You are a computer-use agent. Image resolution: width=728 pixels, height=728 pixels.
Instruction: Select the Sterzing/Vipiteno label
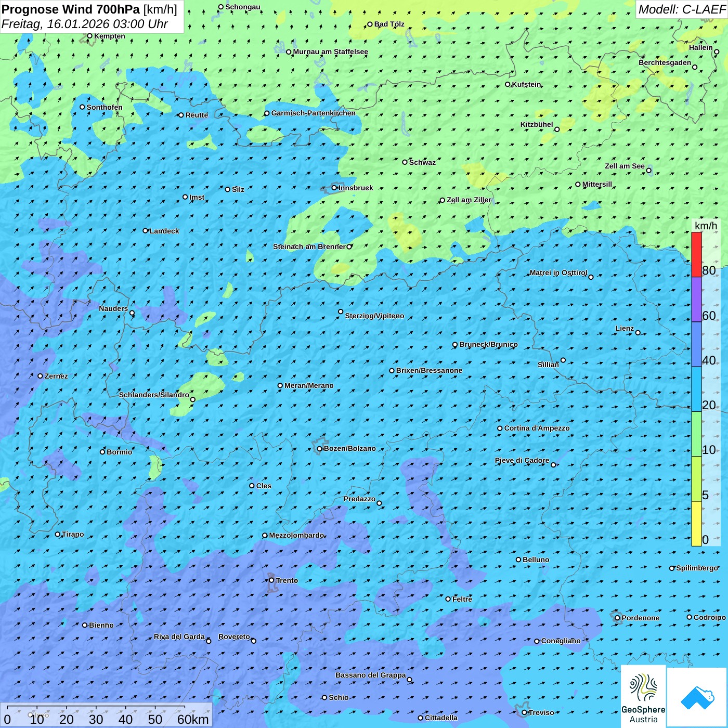[x=374, y=316]
